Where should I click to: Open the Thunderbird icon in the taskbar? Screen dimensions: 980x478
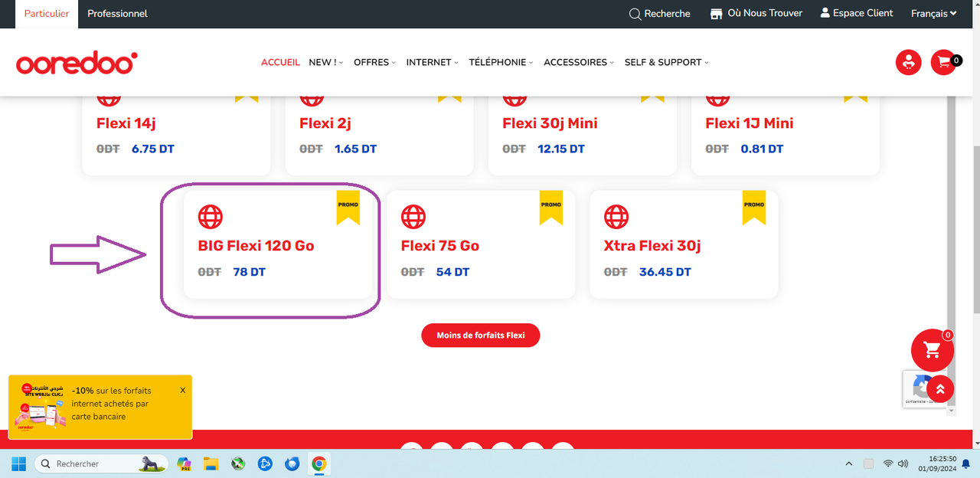(x=292, y=463)
